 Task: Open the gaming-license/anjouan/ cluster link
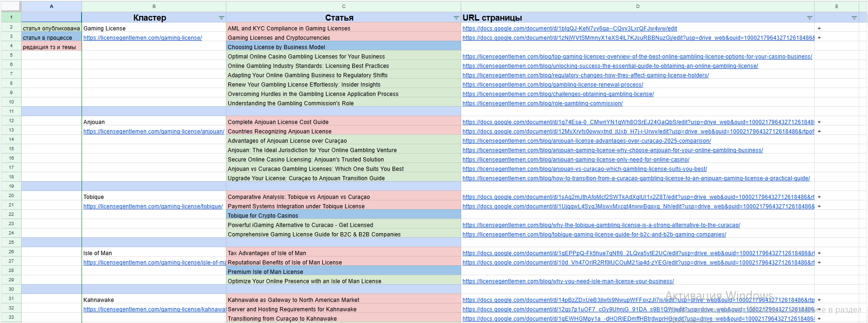(154, 132)
